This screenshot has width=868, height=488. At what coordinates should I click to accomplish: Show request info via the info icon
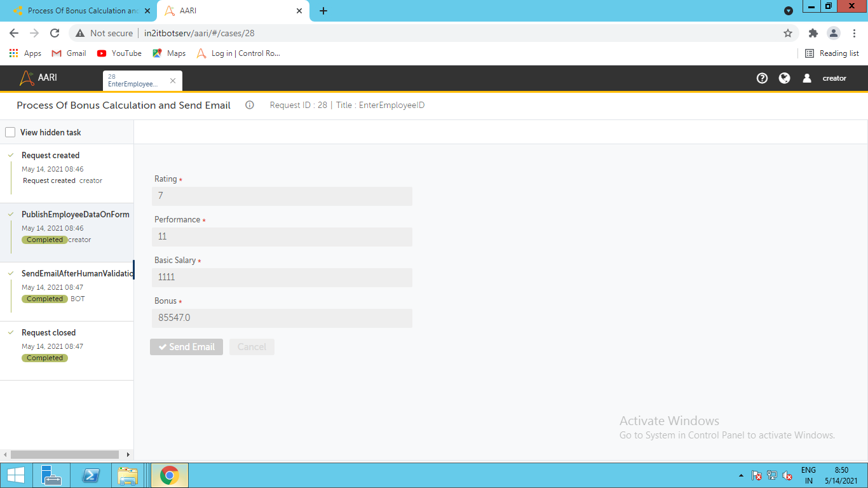250,105
